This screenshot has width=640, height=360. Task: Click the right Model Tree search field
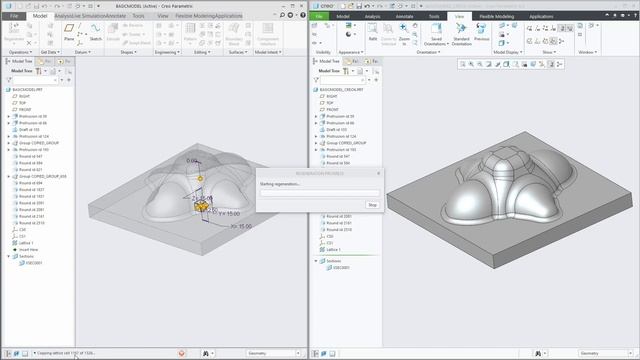coord(343,80)
